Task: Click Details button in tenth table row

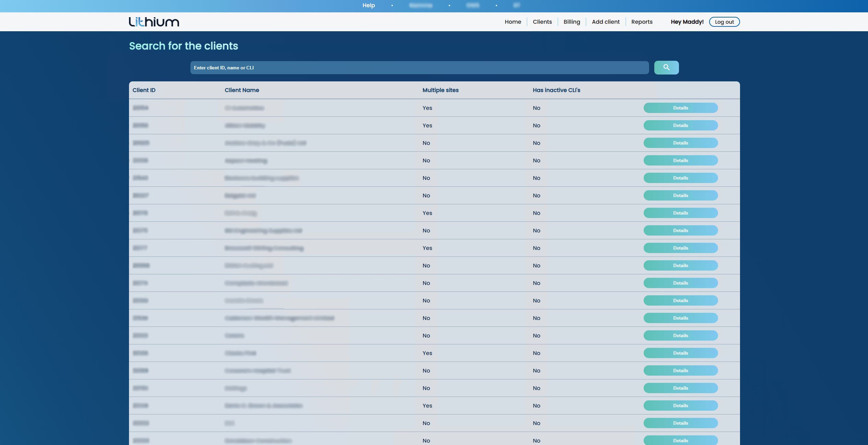Action: (x=680, y=265)
